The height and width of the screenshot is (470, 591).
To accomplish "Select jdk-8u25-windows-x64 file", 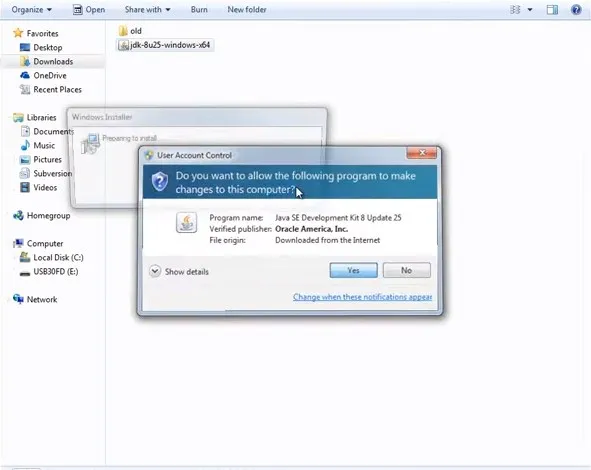I will pos(165,45).
